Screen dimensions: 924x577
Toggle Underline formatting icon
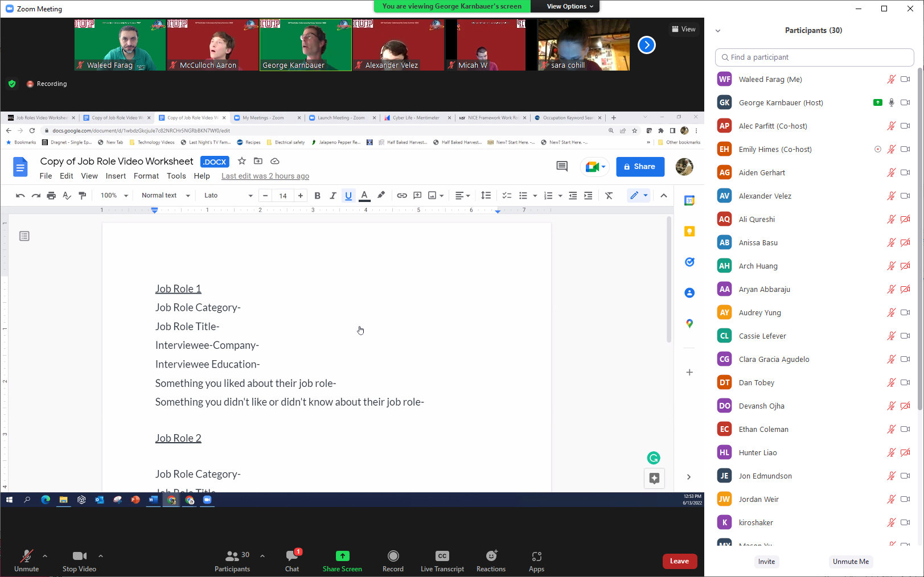coord(348,196)
